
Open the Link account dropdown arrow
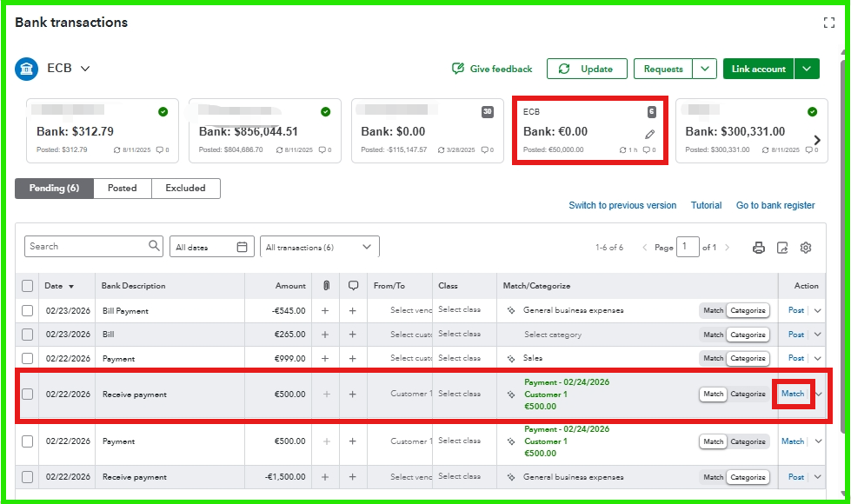(808, 69)
